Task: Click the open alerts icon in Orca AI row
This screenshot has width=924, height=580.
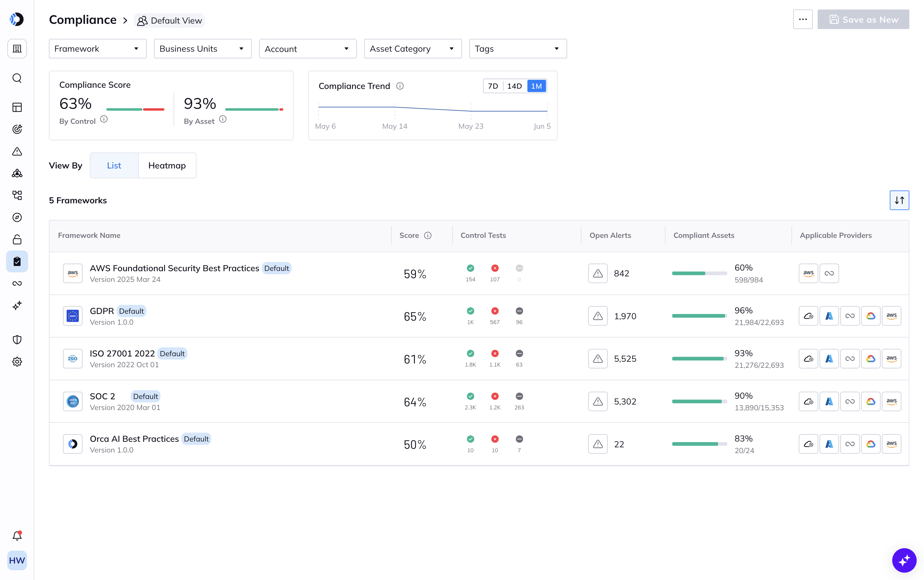Action: click(598, 444)
